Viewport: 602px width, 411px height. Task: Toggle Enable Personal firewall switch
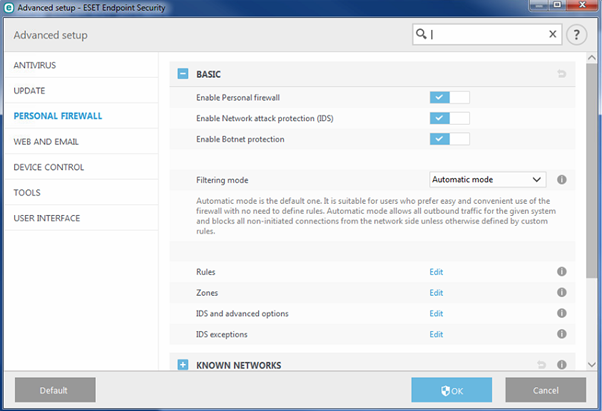(450, 97)
